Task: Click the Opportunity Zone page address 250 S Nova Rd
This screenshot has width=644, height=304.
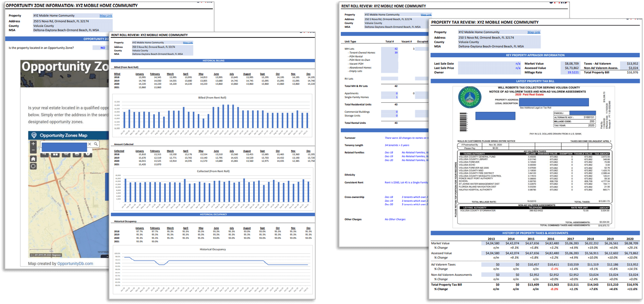Action: click(61, 21)
